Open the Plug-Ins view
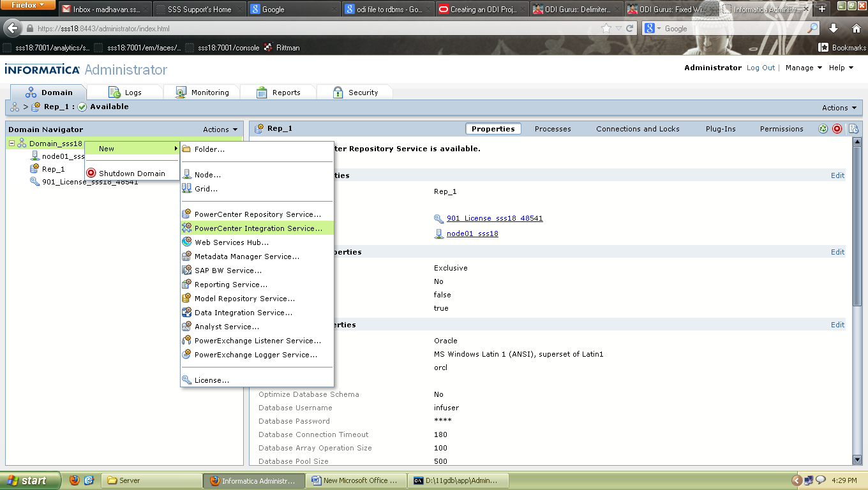Image resolution: width=868 pixels, height=490 pixels. pyautogui.click(x=721, y=129)
